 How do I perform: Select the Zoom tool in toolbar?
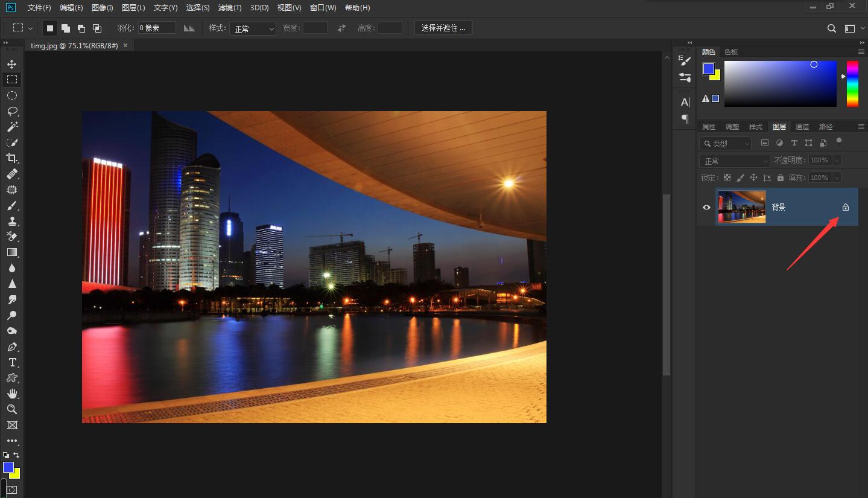[x=12, y=409]
